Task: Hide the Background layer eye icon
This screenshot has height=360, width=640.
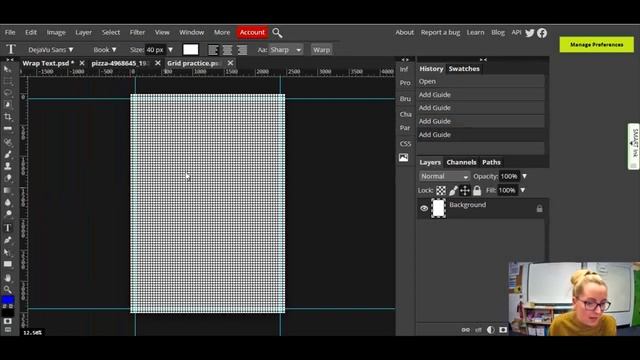Action: click(x=424, y=208)
